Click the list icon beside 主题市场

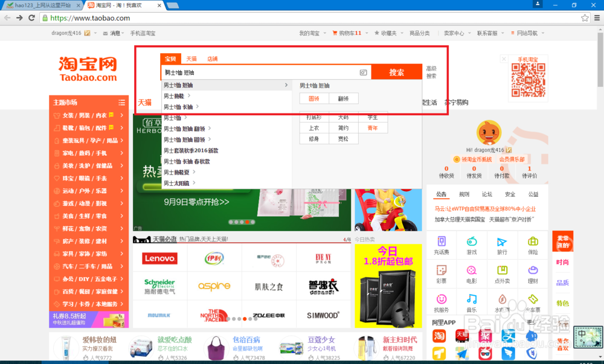coord(122,103)
